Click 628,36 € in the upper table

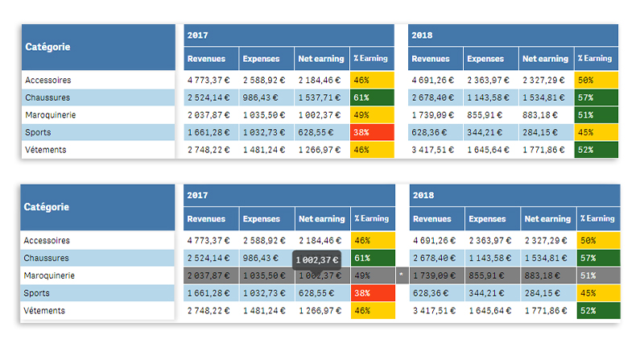[429, 132]
